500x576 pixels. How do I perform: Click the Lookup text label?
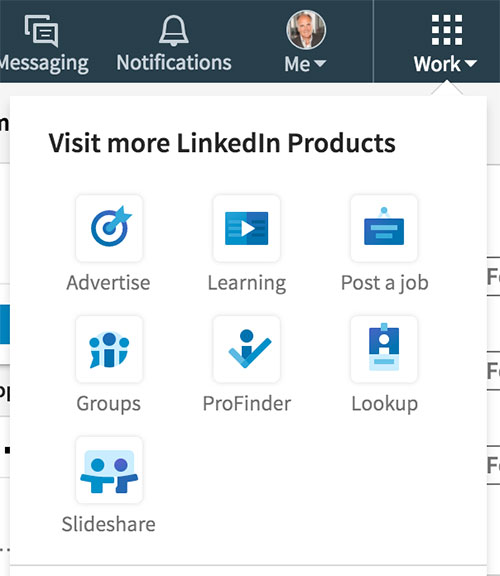385,404
